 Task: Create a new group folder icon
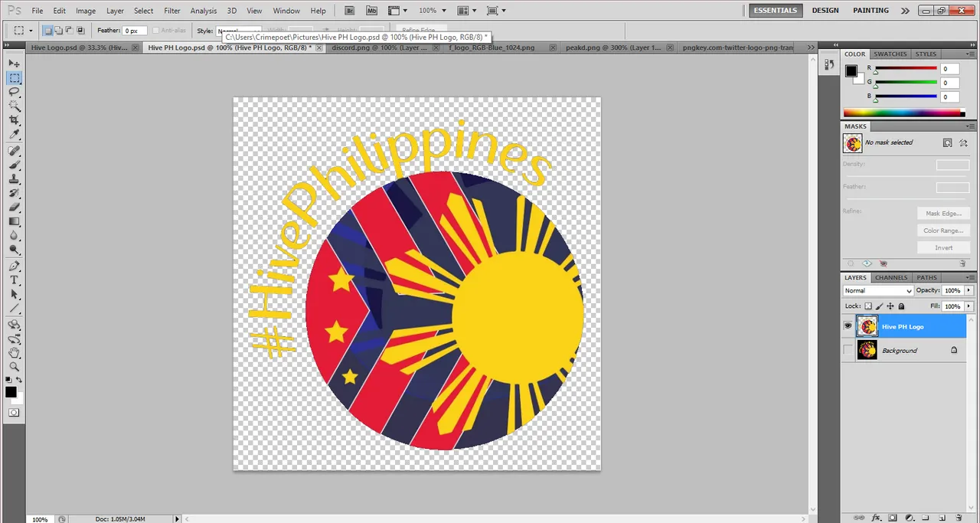coord(927,518)
